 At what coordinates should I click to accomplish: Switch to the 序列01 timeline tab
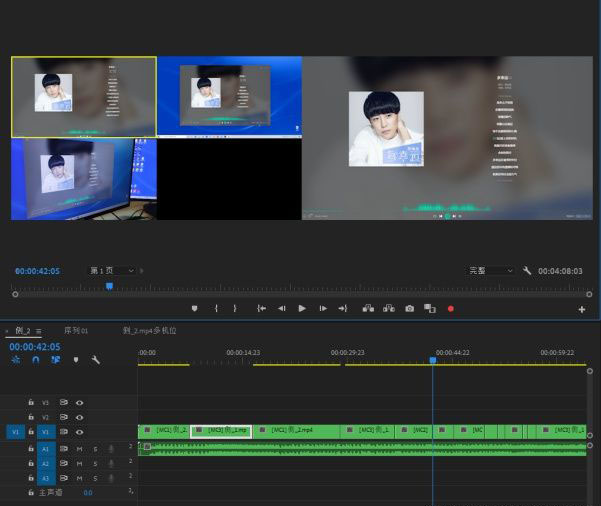(x=76, y=330)
